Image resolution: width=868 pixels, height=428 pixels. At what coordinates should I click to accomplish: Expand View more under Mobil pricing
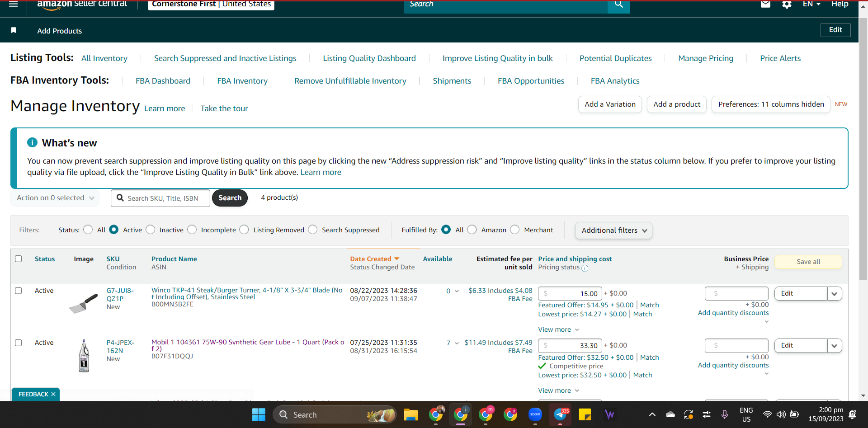pos(559,390)
